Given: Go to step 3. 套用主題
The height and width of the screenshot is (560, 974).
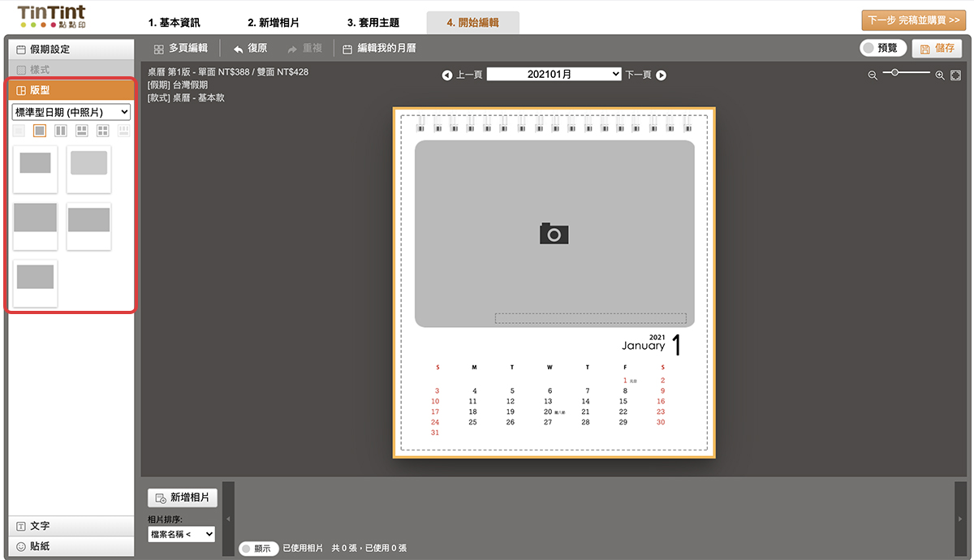Looking at the screenshot, I should coord(373,23).
